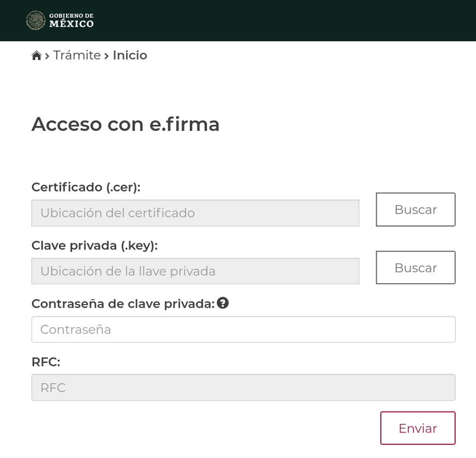
Task: Click the RFC label text
Action: [46, 362]
